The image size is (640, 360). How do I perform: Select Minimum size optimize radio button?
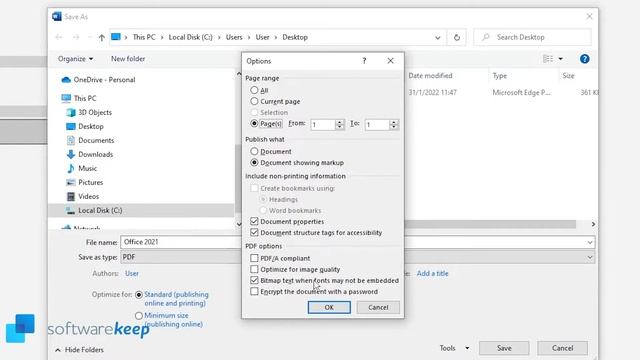(x=139, y=316)
